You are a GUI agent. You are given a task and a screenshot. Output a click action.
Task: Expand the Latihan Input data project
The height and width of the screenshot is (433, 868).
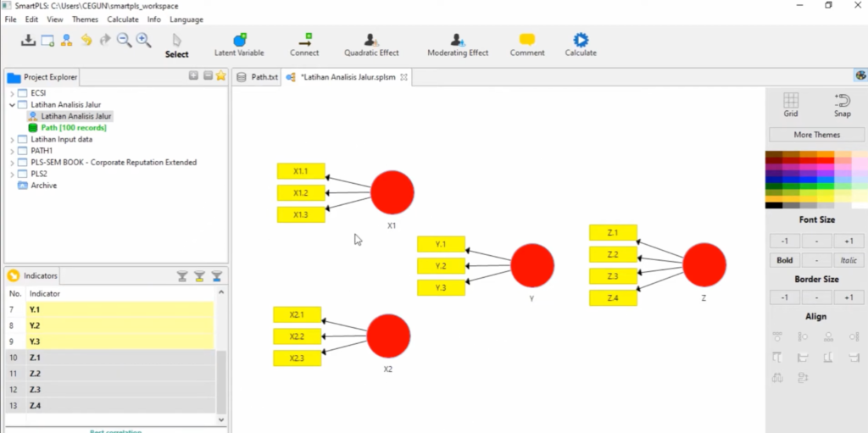(x=12, y=140)
